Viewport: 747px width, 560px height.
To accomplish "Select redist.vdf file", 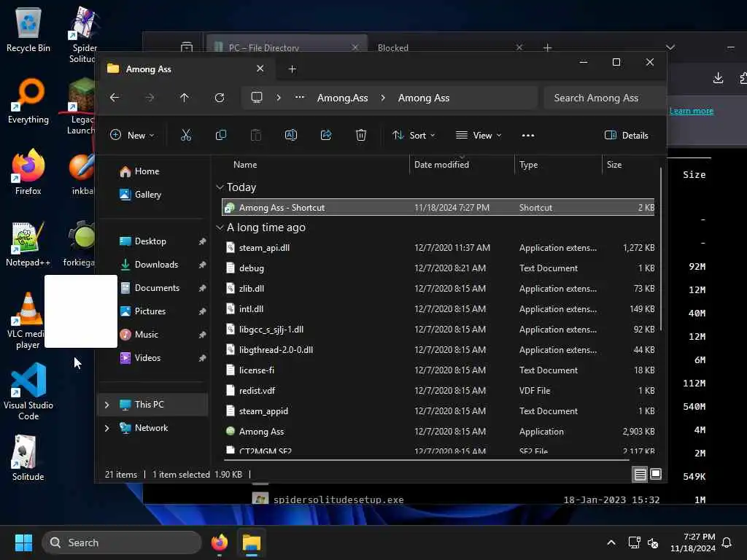I will click(438, 391).
